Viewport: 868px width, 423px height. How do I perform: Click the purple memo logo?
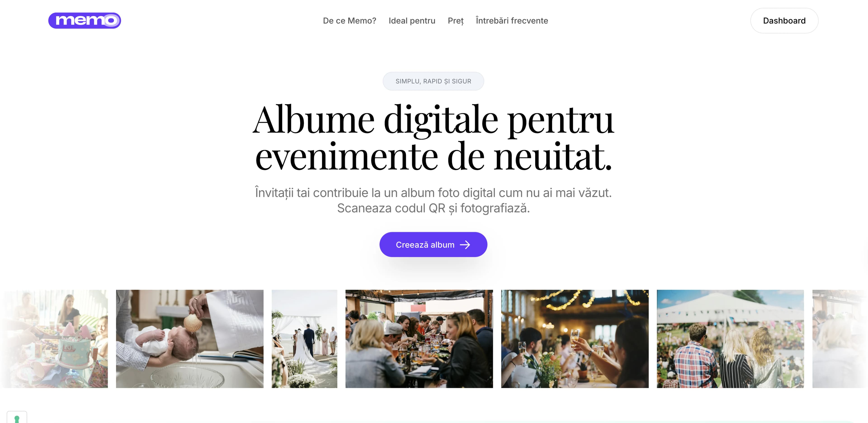click(x=85, y=21)
